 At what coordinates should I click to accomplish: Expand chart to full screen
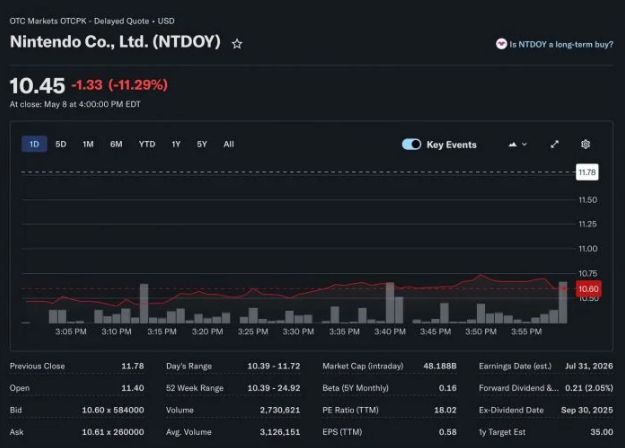tap(554, 144)
